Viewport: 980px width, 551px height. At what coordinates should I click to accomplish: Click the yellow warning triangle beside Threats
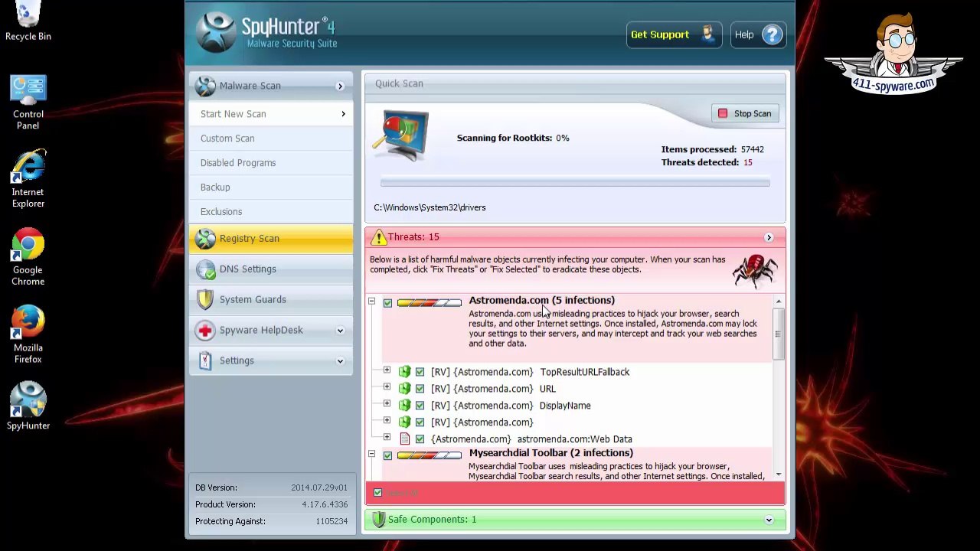click(x=377, y=237)
